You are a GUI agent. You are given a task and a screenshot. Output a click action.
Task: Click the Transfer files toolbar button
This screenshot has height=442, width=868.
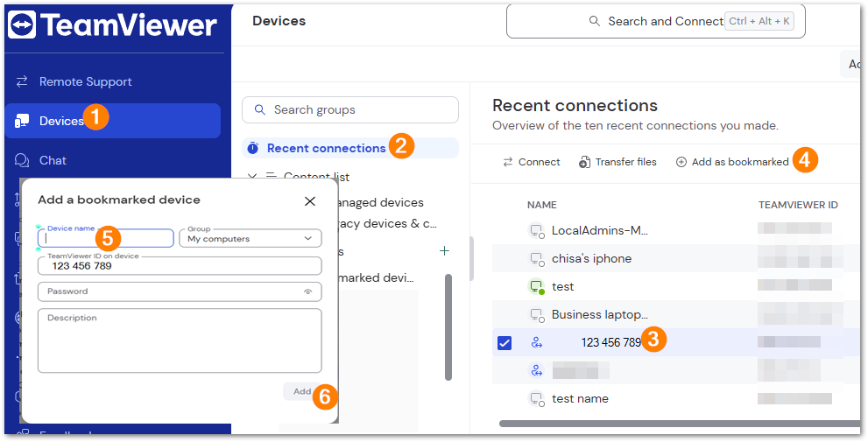(x=617, y=162)
